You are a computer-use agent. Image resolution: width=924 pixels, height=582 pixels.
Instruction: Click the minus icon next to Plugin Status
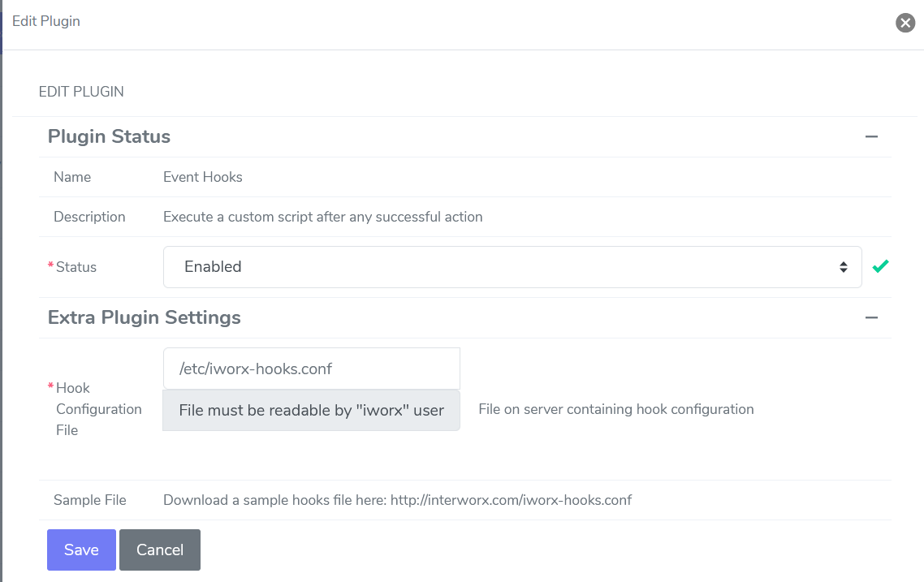[x=871, y=137]
